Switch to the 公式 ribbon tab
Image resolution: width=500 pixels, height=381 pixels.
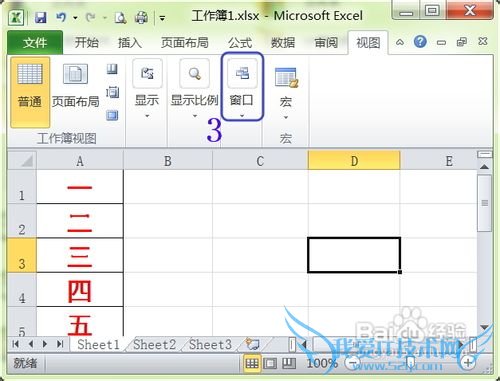(x=240, y=43)
